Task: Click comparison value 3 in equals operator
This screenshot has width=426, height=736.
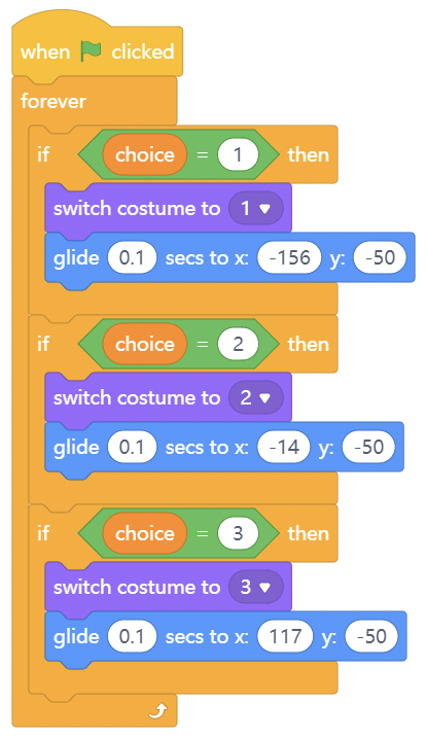Action: pos(238,533)
